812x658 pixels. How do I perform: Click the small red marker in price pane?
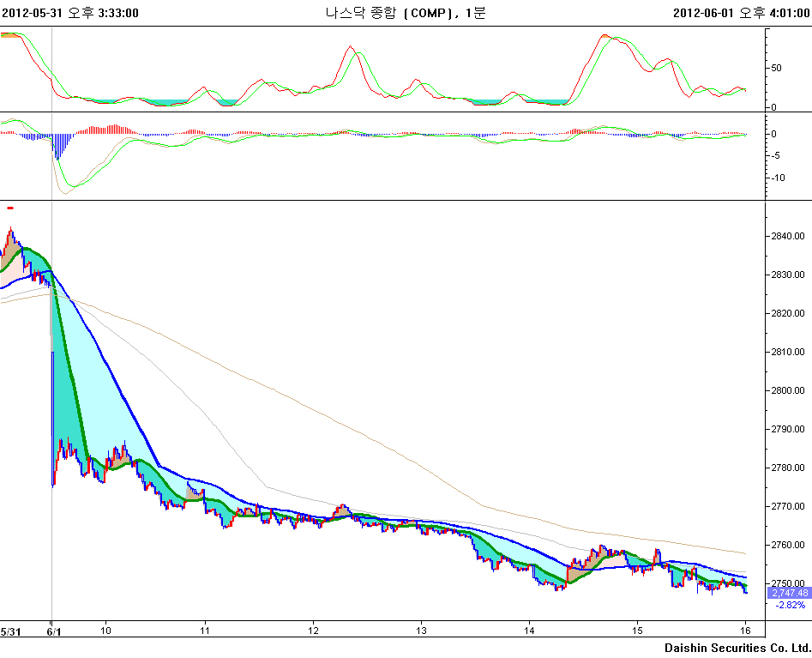point(9,207)
